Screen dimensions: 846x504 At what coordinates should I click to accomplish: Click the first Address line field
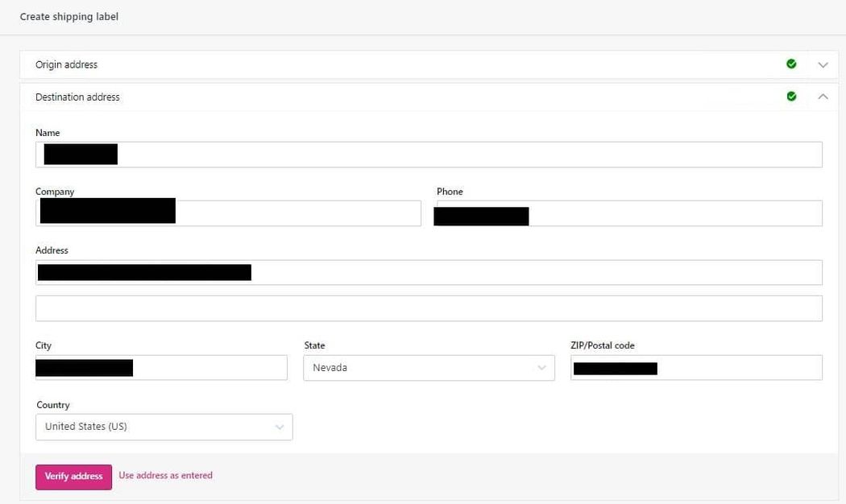pos(532,272)
